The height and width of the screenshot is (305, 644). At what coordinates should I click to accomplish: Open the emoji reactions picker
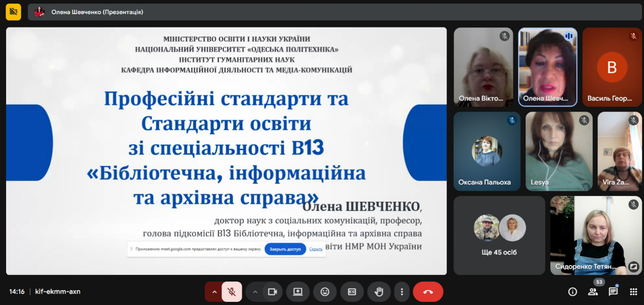click(x=325, y=292)
